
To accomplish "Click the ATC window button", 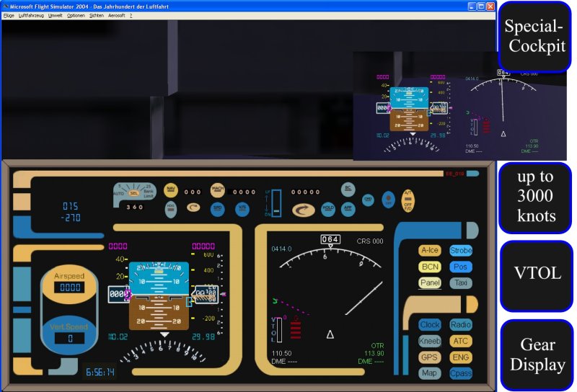I will (x=461, y=341).
